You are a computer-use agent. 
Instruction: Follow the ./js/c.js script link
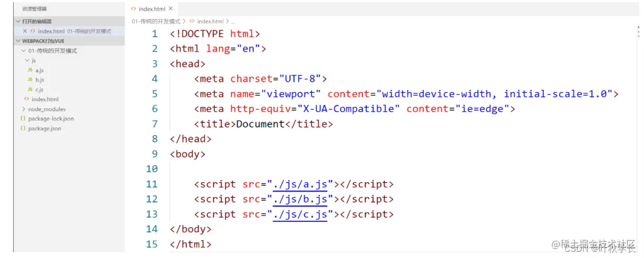300,215
